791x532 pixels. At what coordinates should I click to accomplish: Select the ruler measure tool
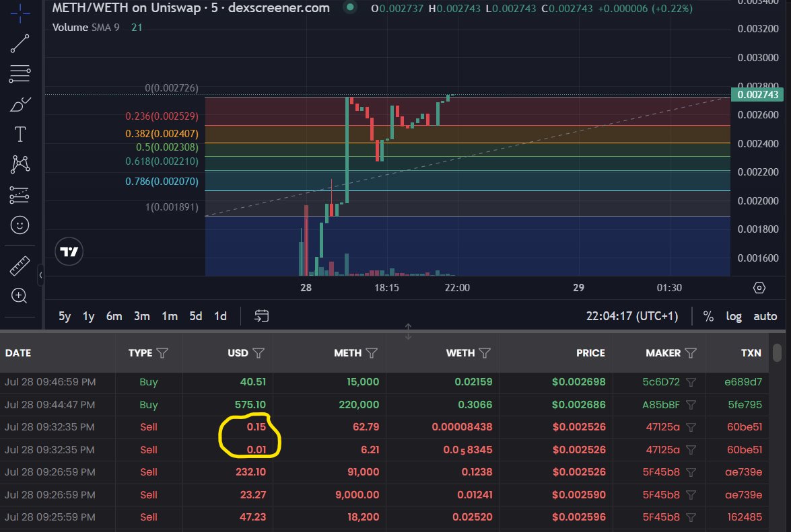coord(20,266)
